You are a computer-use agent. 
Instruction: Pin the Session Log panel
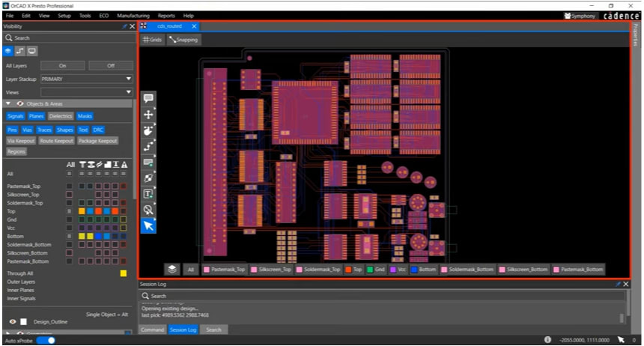(x=618, y=284)
